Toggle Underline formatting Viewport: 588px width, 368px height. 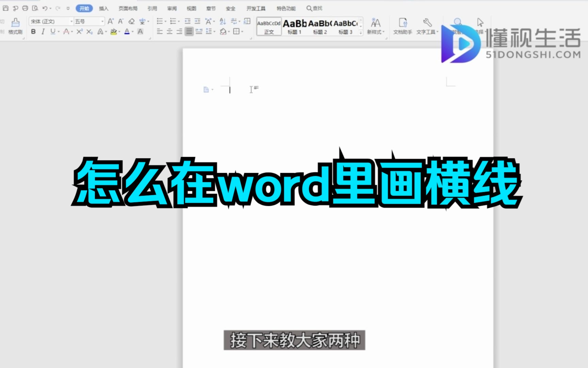point(53,32)
